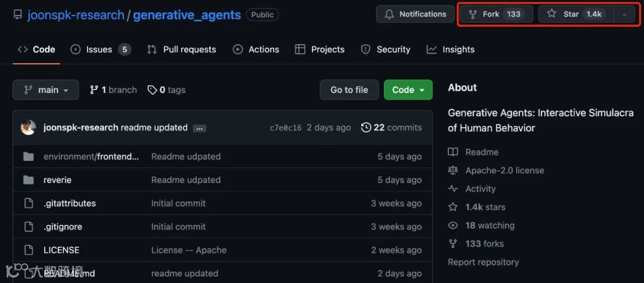
Task: Open latest commit message 'readme updated'
Action: 154,127
